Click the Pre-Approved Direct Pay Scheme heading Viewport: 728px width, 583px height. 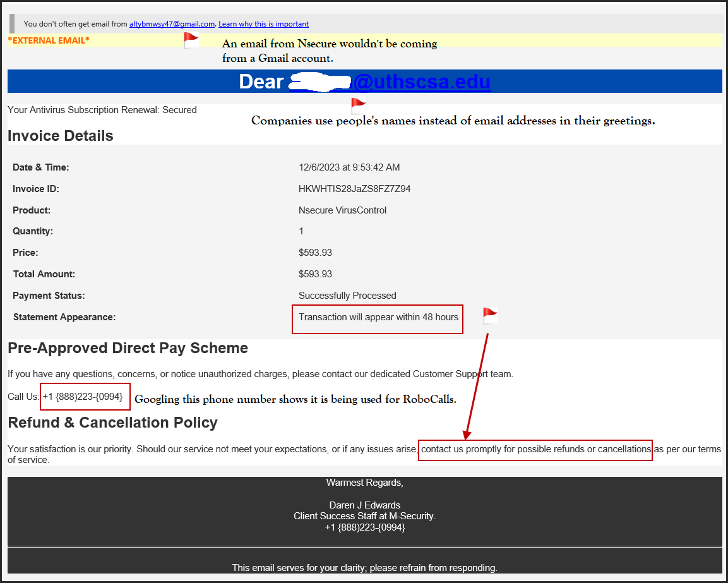[128, 348]
